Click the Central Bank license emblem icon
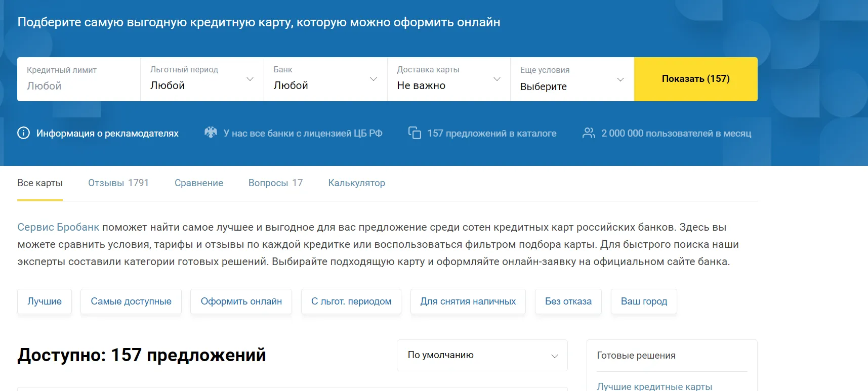 211,133
